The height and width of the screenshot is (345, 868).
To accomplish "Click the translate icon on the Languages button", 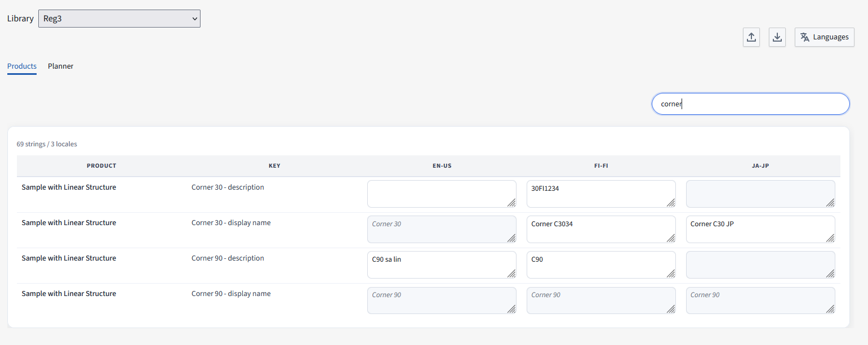I will 805,37.
